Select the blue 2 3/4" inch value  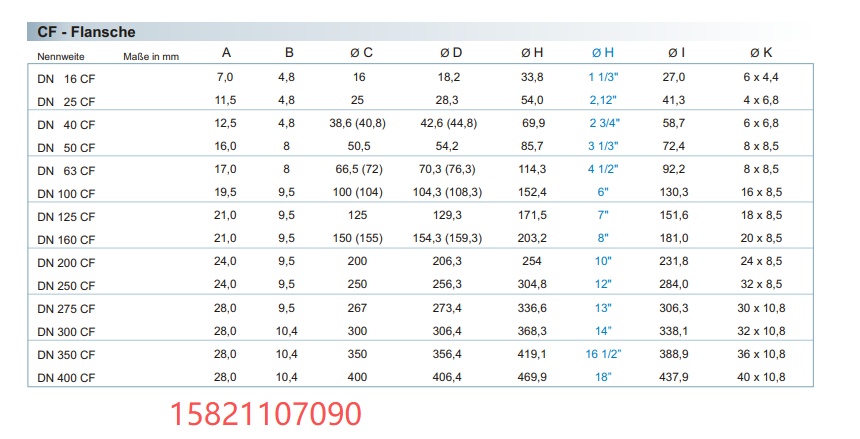tap(602, 123)
